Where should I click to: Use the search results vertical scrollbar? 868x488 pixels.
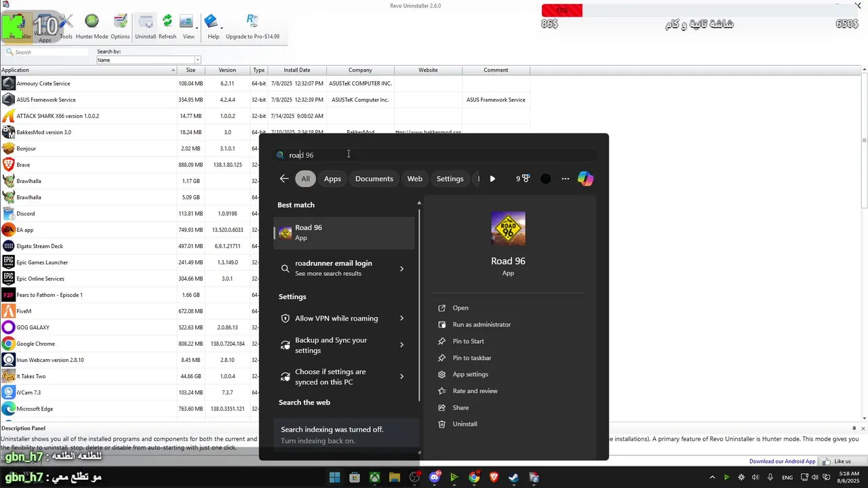[x=419, y=305]
